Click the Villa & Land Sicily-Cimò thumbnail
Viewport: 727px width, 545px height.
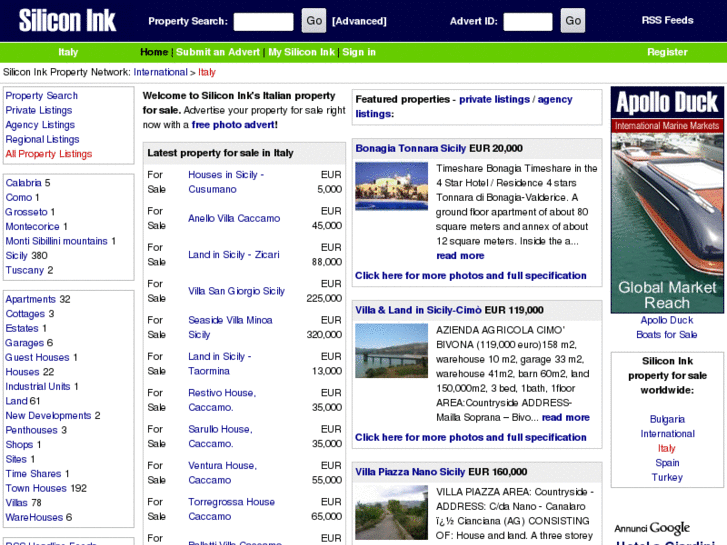point(392,351)
